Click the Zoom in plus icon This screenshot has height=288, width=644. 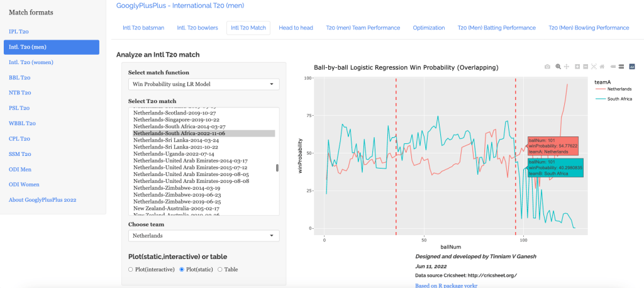point(577,66)
